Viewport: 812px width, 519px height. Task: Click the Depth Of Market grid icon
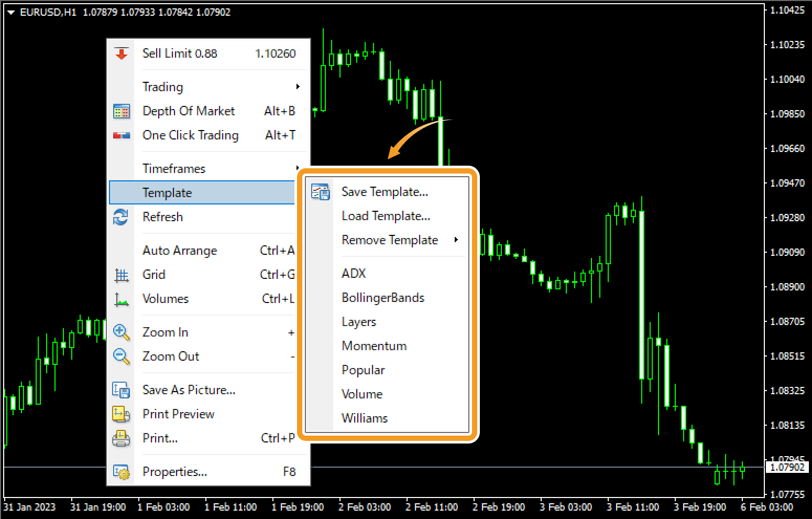[122, 111]
